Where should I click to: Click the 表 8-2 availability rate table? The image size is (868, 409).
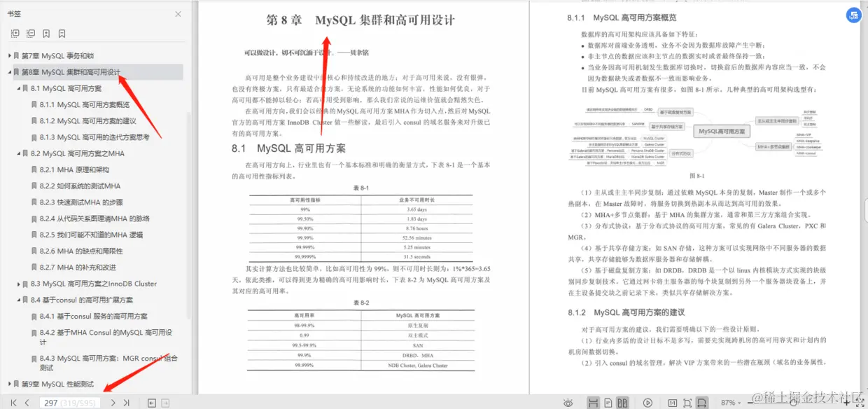(360, 340)
